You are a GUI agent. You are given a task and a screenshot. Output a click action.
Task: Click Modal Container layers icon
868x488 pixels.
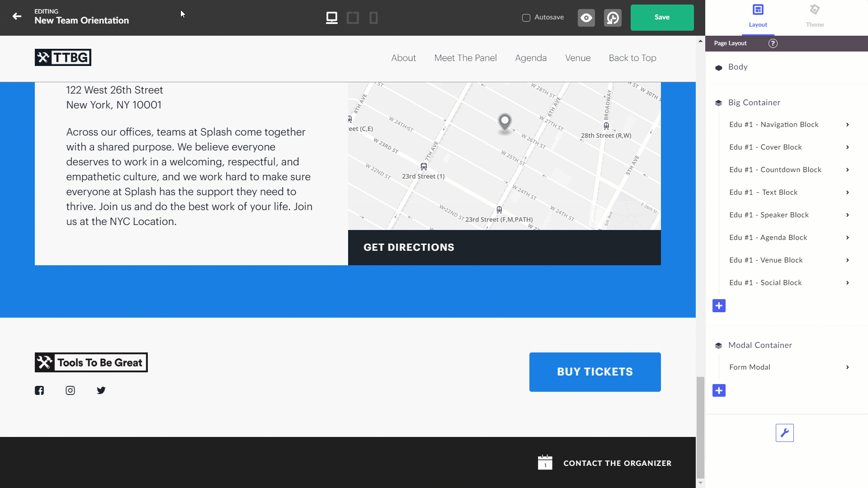point(718,346)
